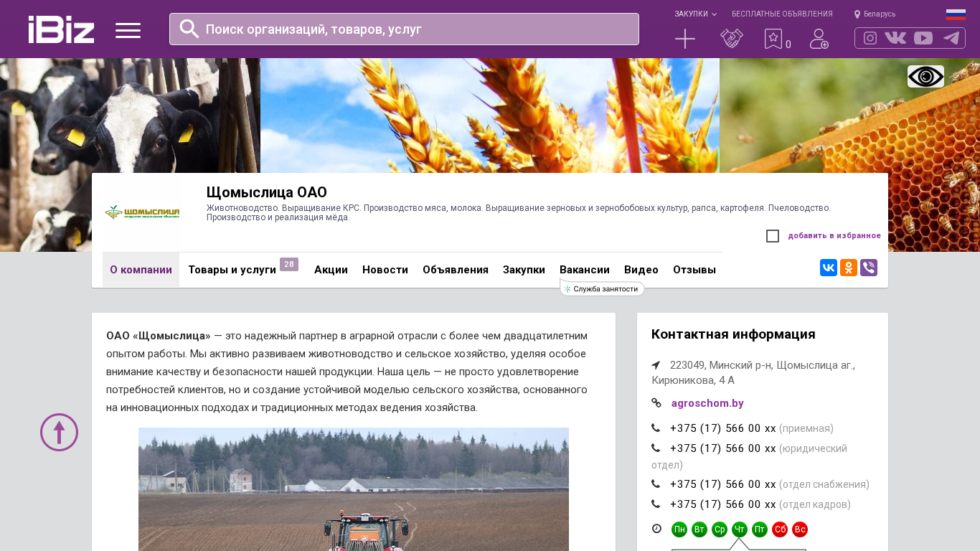The height and width of the screenshot is (551, 980).
Task: Click the location pin icon near Беларусь
Action: click(857, 14)
